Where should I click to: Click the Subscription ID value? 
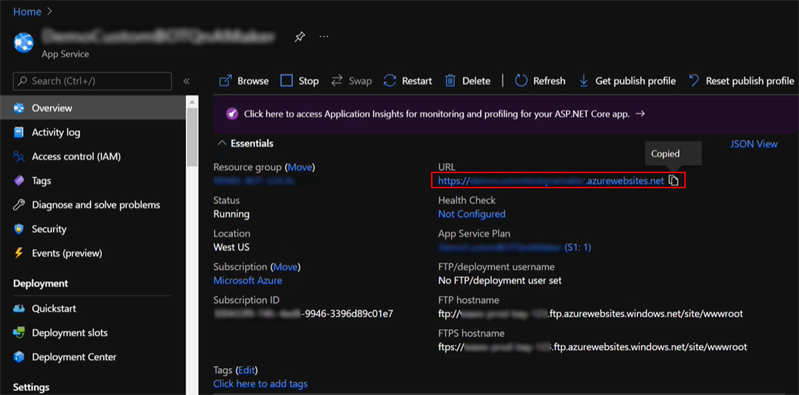303,313
